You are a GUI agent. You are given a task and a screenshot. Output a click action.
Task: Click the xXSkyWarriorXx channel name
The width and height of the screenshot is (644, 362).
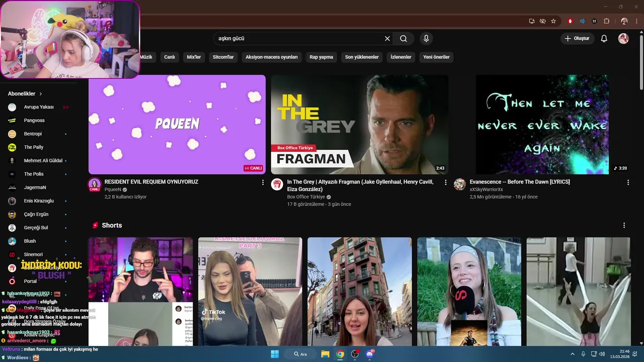point(487,190)
